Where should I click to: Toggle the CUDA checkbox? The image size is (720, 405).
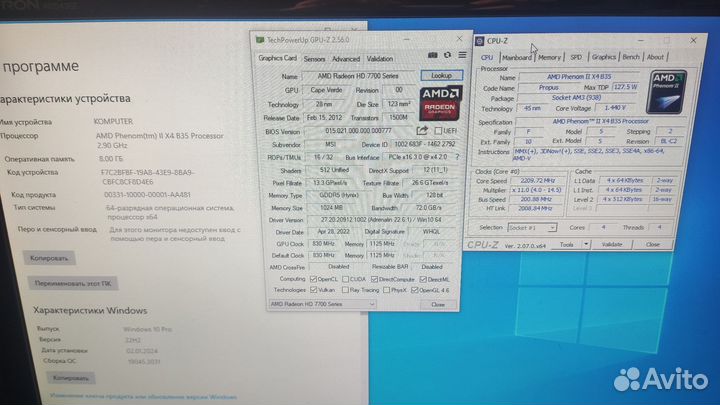point(345,279)
